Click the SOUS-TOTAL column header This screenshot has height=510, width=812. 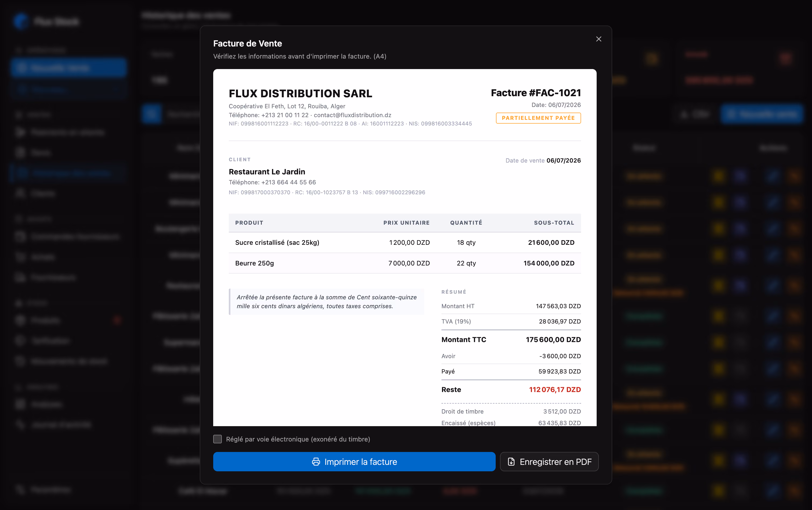click(x=554, y=222)
